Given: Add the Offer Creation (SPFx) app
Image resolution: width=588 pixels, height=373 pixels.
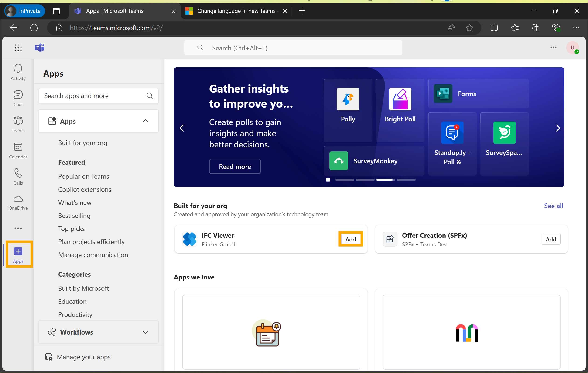Looking at the screenshot, I should pos(551,239).
